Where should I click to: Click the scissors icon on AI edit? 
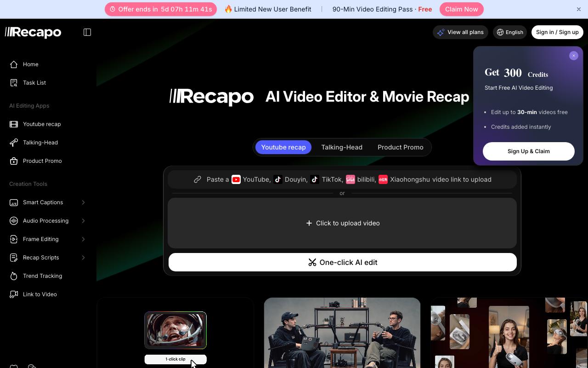312,262
